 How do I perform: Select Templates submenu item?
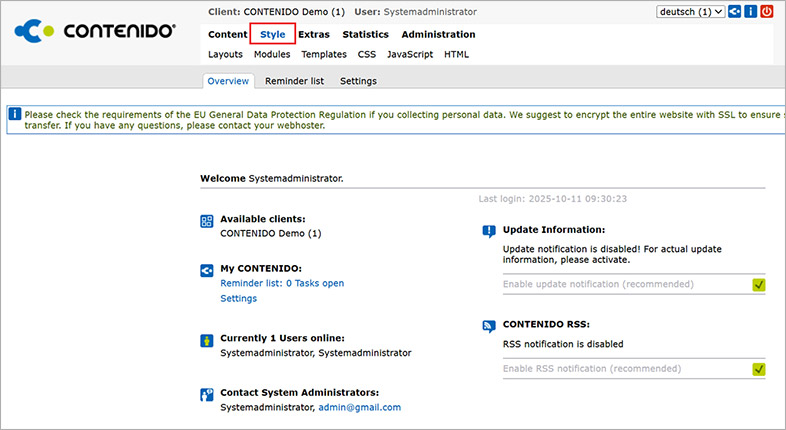point(324,54)
